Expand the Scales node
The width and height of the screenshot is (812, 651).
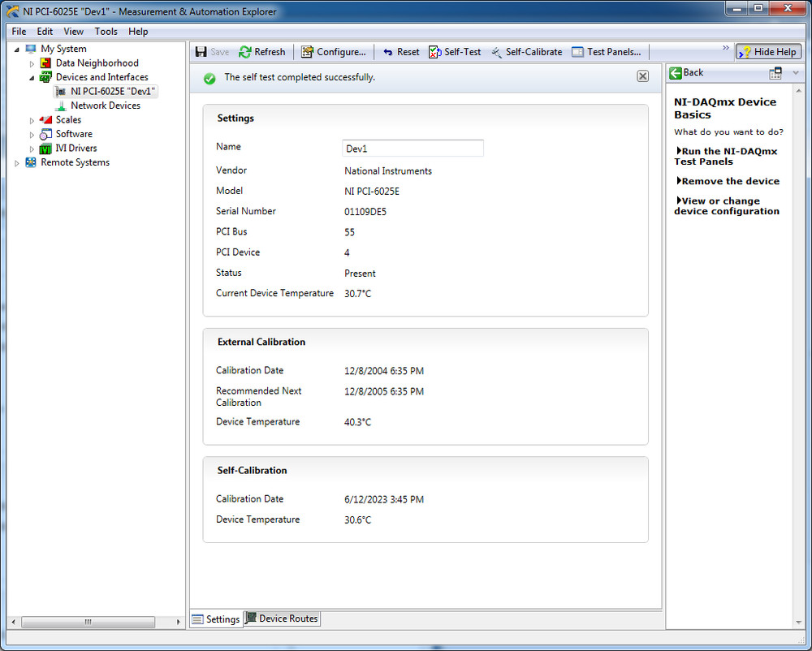(32, 121)
